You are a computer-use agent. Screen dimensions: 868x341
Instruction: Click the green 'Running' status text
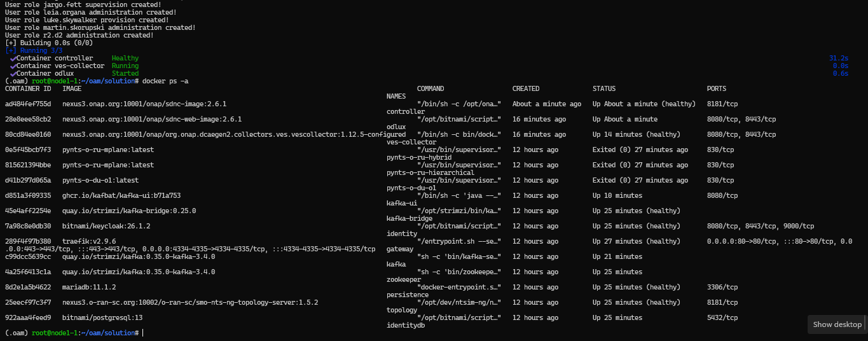coord(125,66)
